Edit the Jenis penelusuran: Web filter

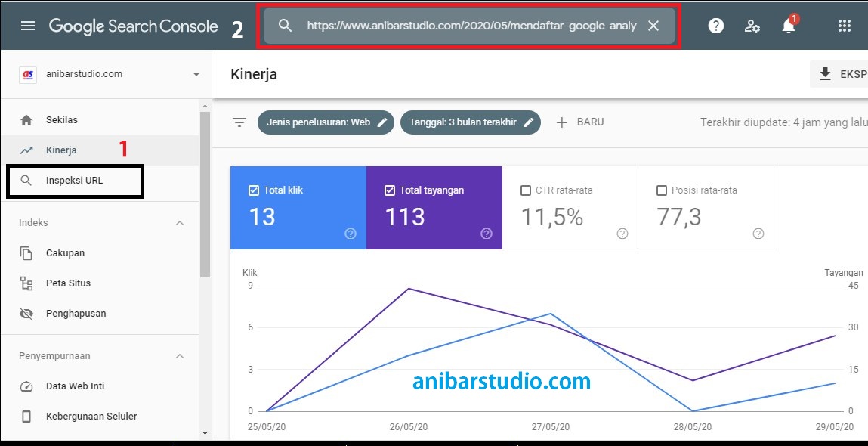tap(326, 122)
